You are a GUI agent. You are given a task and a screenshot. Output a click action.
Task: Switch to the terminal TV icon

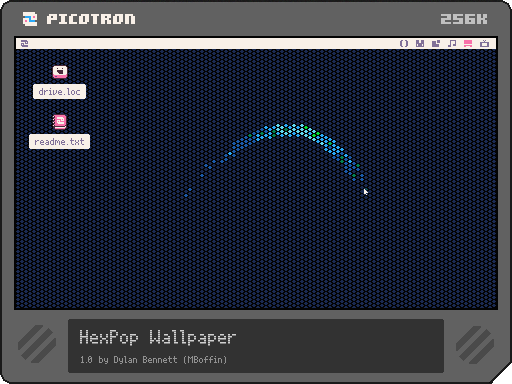[x=484, y=43]
